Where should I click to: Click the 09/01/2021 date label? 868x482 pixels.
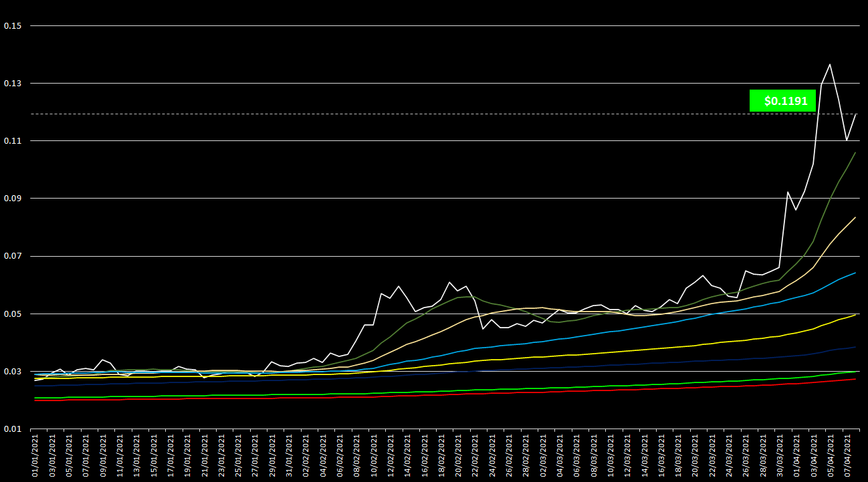click(104, 456)
